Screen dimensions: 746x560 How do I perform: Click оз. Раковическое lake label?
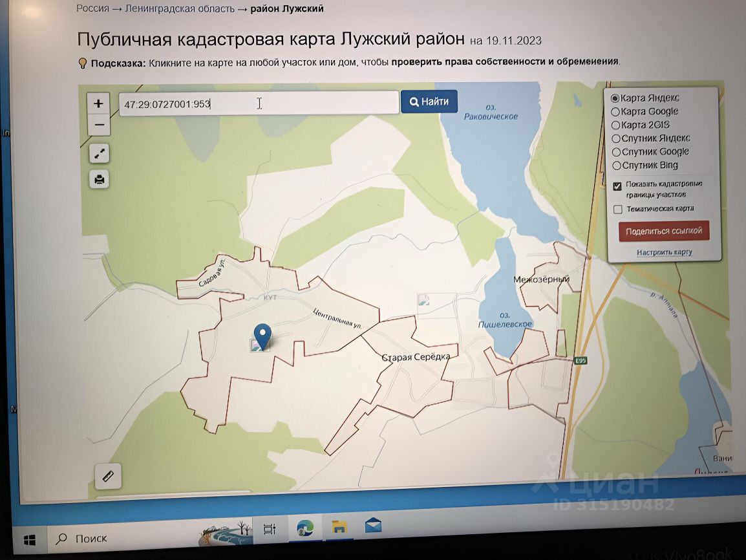(x=491, y=112)
